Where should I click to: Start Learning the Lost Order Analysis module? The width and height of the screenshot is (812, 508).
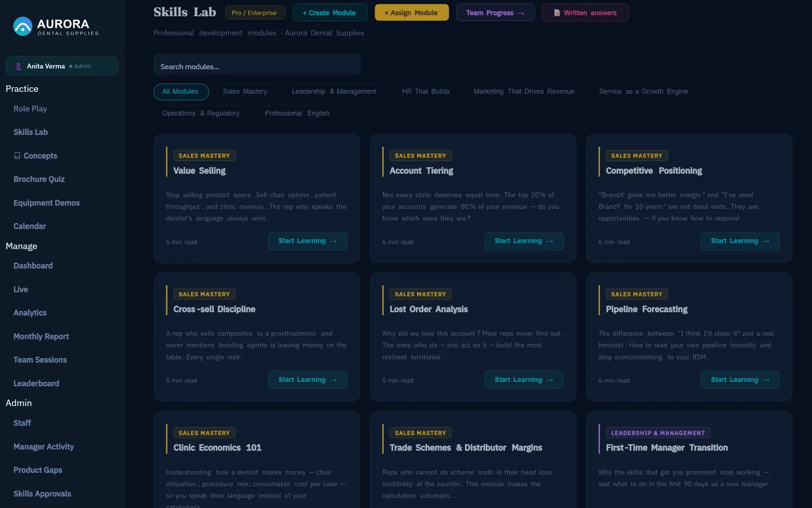(x=524, y=380)
